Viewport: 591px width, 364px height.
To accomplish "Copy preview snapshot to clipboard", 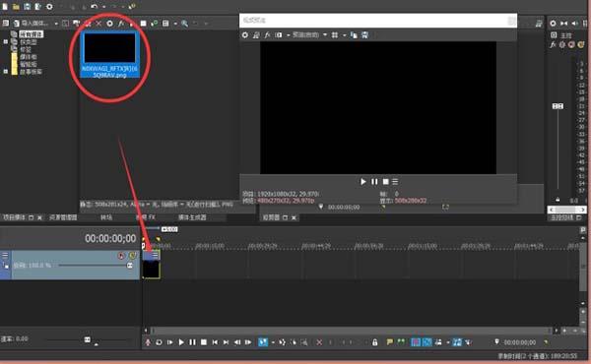I will click(x=354, y=35).
